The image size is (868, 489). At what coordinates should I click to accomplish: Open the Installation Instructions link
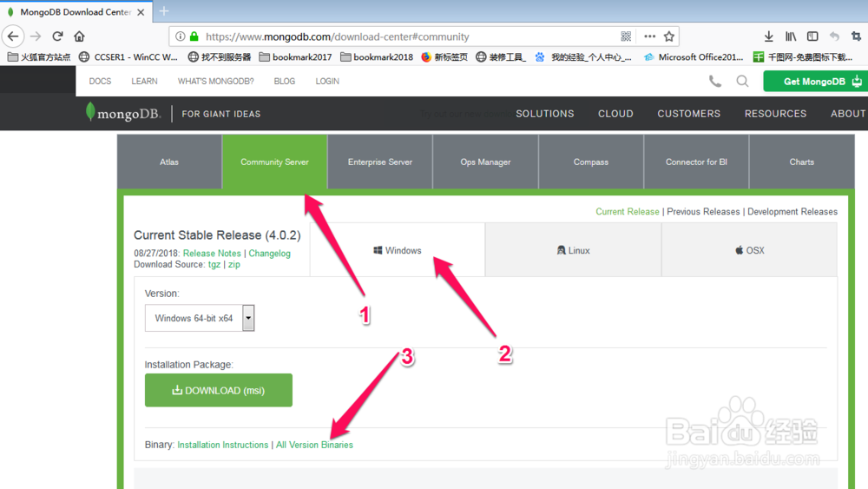[222, 445]
